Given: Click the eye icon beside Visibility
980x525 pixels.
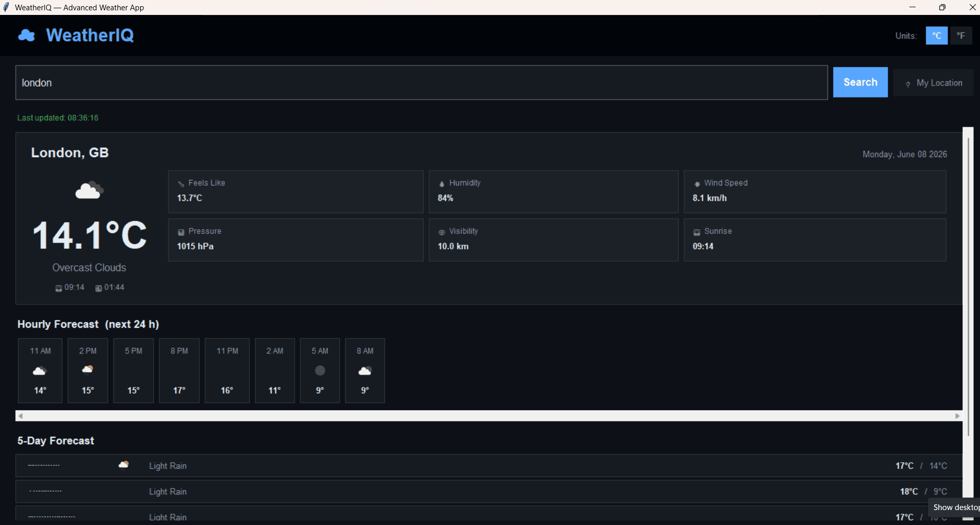Looking at the screenshot, I should 442,232.
